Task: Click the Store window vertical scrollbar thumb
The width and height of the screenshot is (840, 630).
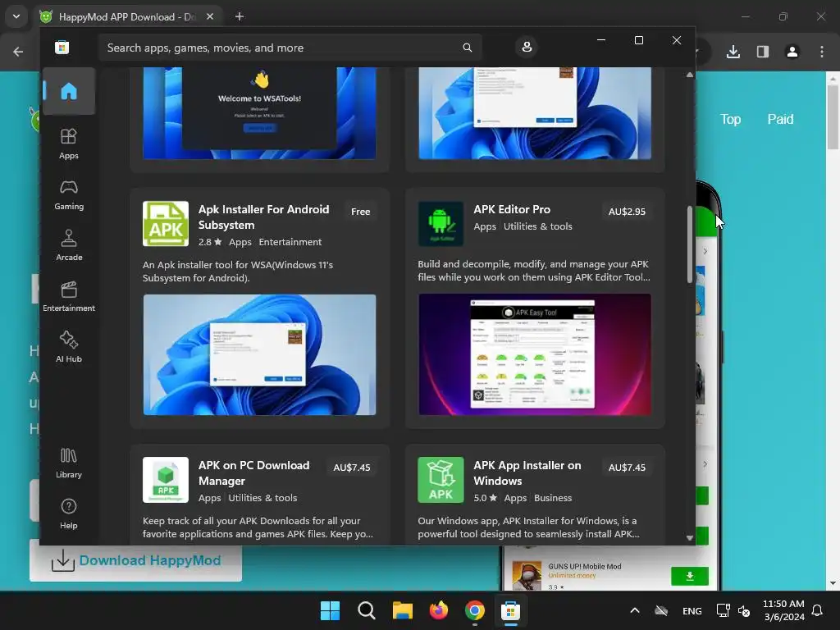Action: (689, 244)
